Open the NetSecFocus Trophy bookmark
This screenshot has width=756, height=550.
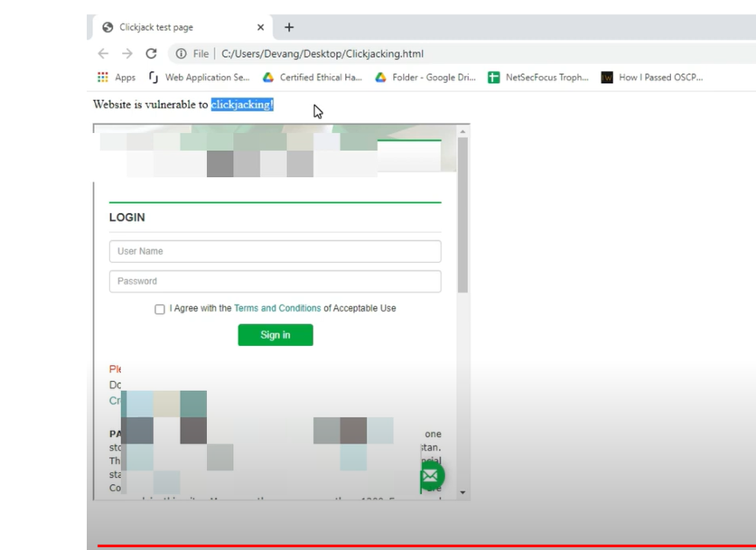click(538, 78)
